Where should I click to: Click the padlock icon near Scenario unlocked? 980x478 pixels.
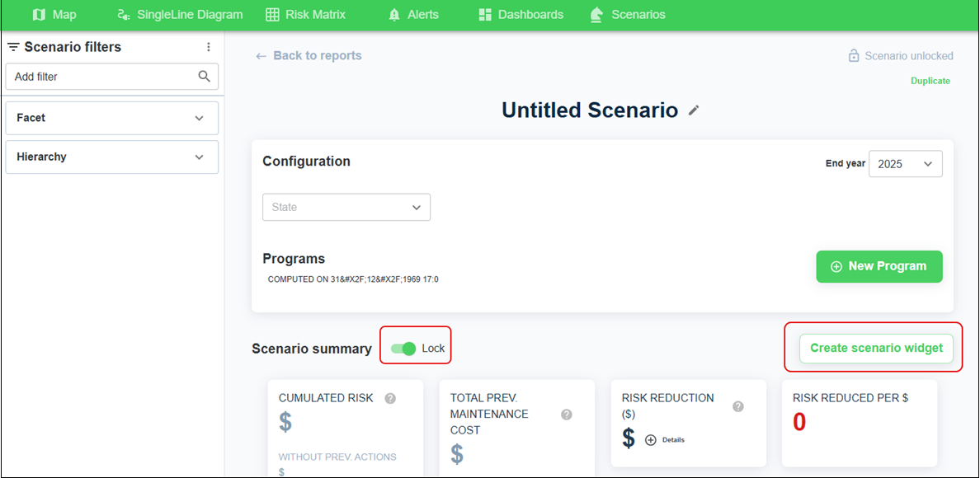[x=854, y=56]
